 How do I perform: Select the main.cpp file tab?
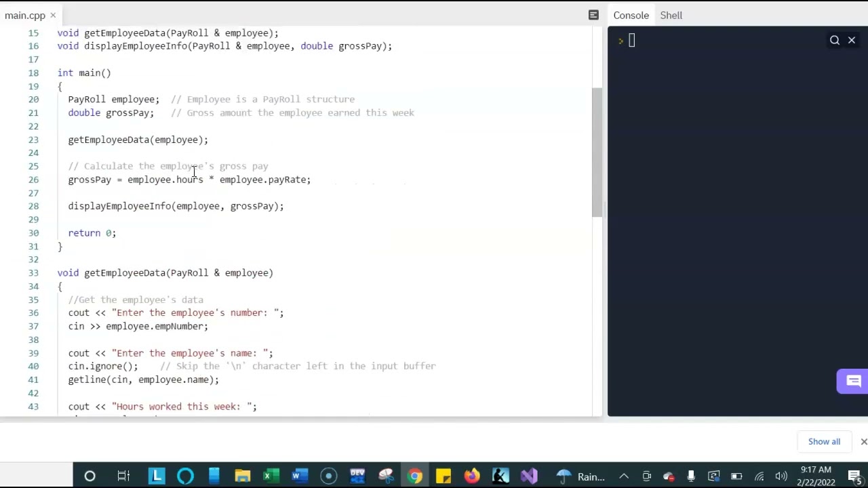click(x=25, y=15)
